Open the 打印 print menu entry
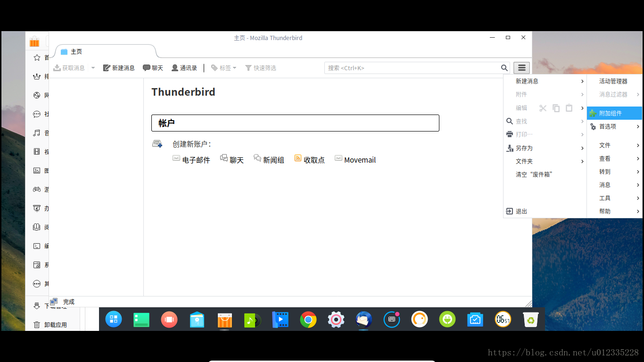644x362 pixels. tap(545, 134)
